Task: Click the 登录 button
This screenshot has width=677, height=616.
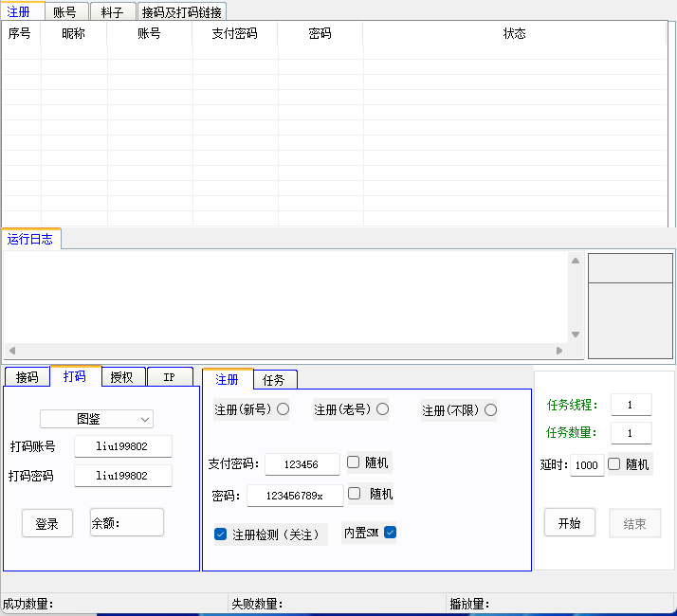Action: 47,523
